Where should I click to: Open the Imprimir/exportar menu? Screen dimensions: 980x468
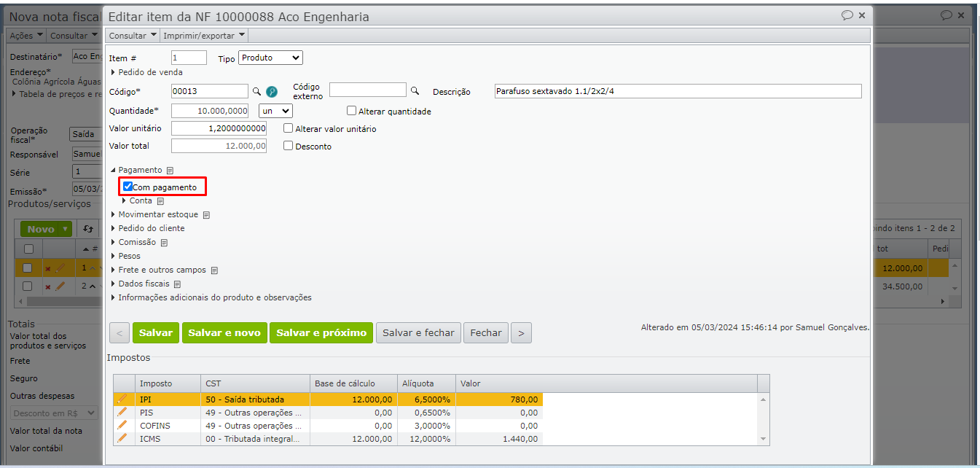pos(204,35)
